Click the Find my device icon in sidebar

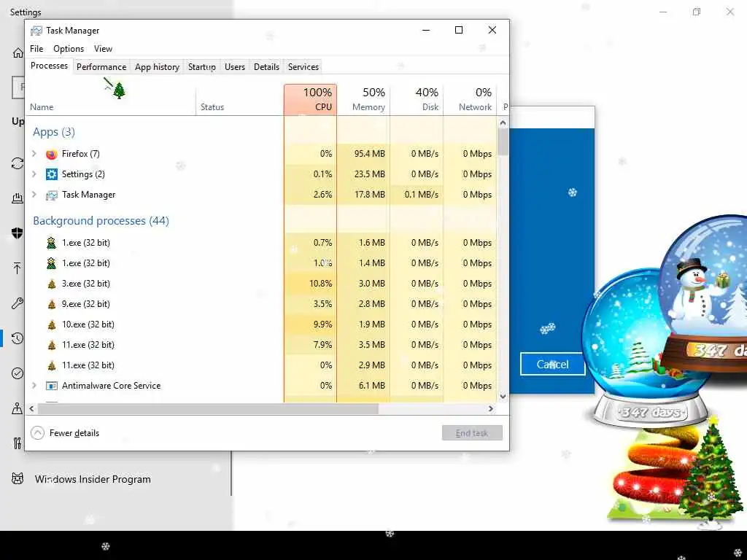(x=18, y=408)
